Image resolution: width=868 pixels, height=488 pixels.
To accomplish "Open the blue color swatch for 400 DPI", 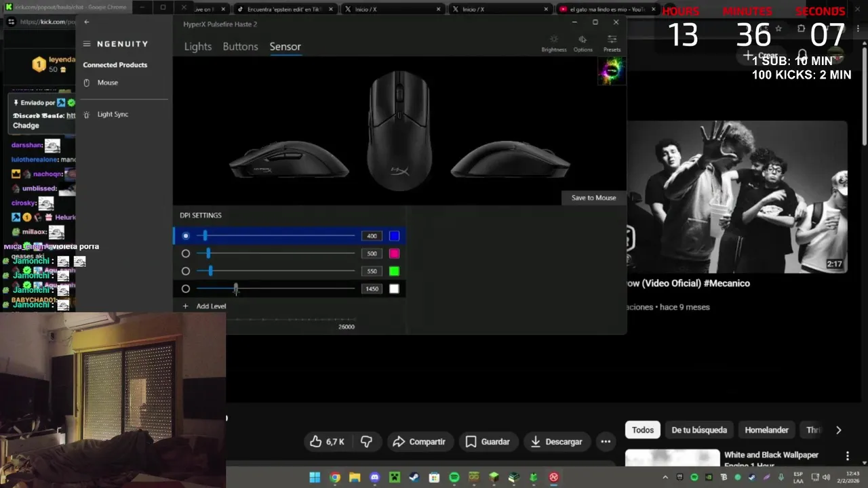I will 394,236.
